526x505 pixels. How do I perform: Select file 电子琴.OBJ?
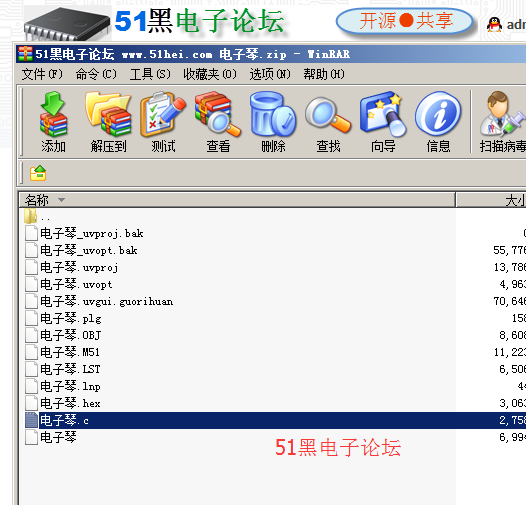[70, 335]
